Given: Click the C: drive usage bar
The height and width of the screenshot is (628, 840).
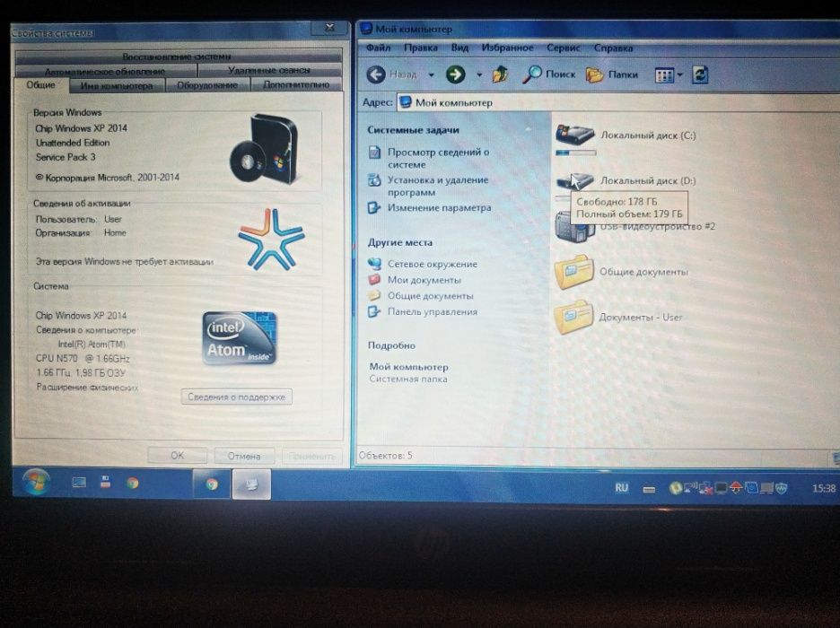Looking at the screenshot, I should [x=575, y=153].
